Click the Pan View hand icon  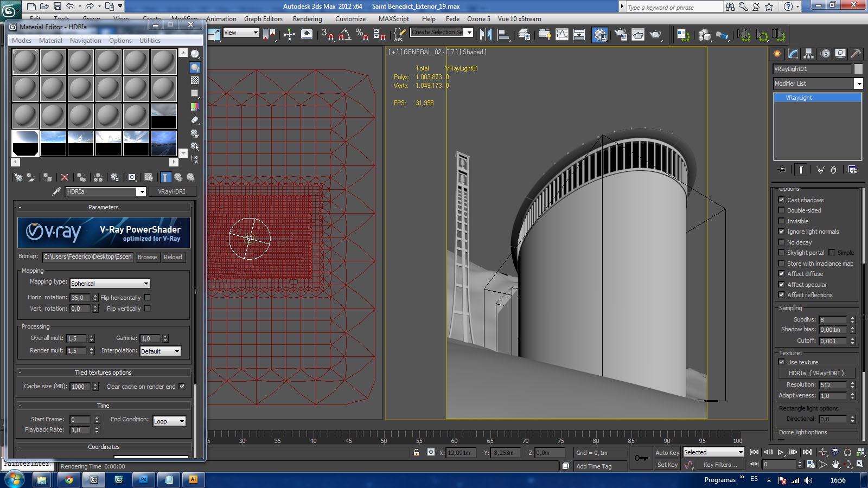[835, 464]
